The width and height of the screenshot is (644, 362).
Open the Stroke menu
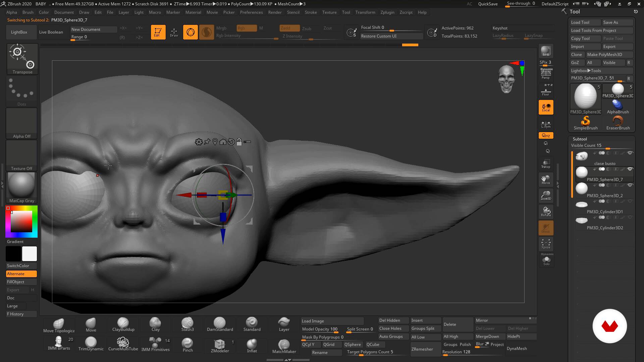(x=310, y=12)
